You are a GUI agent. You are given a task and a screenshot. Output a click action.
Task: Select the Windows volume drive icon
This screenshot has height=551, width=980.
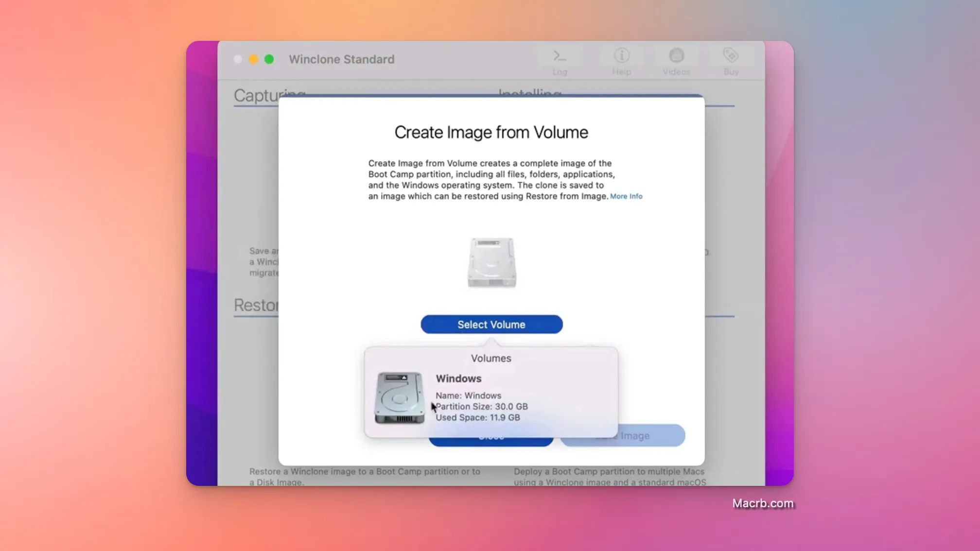[x=399, y=398]
